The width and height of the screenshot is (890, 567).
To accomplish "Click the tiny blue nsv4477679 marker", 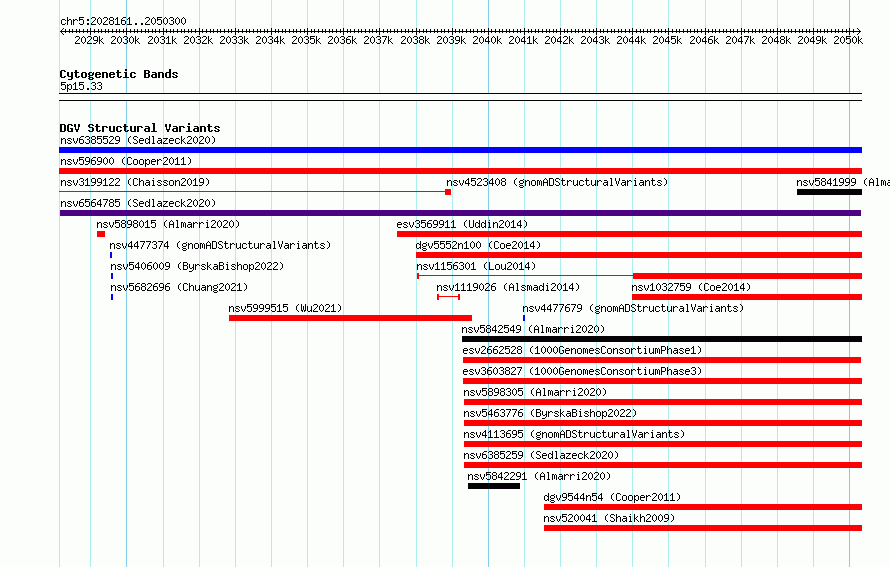I will (524, 318).
